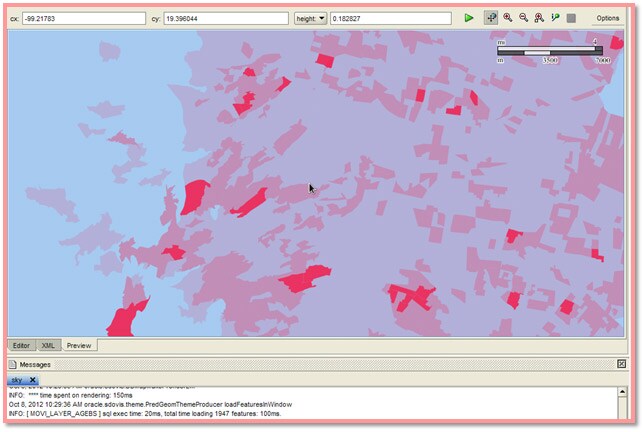Select the zoom out tool

523,18
